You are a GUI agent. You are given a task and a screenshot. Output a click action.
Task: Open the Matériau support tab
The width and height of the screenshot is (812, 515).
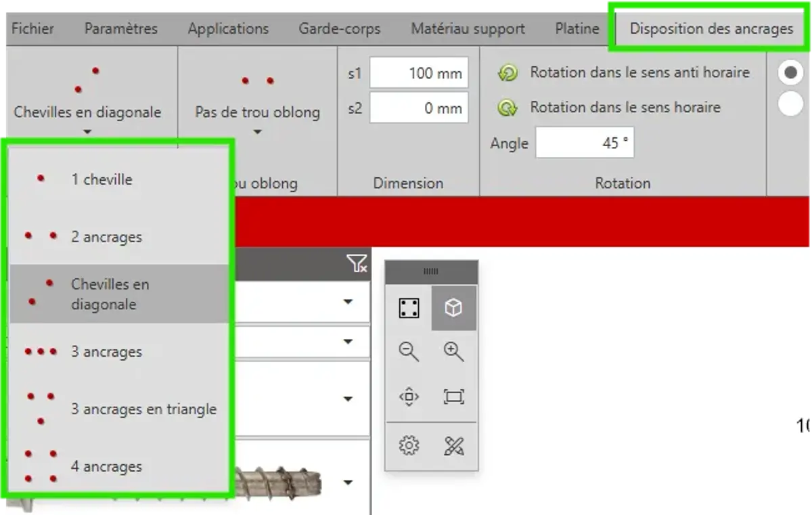(468, 28)
